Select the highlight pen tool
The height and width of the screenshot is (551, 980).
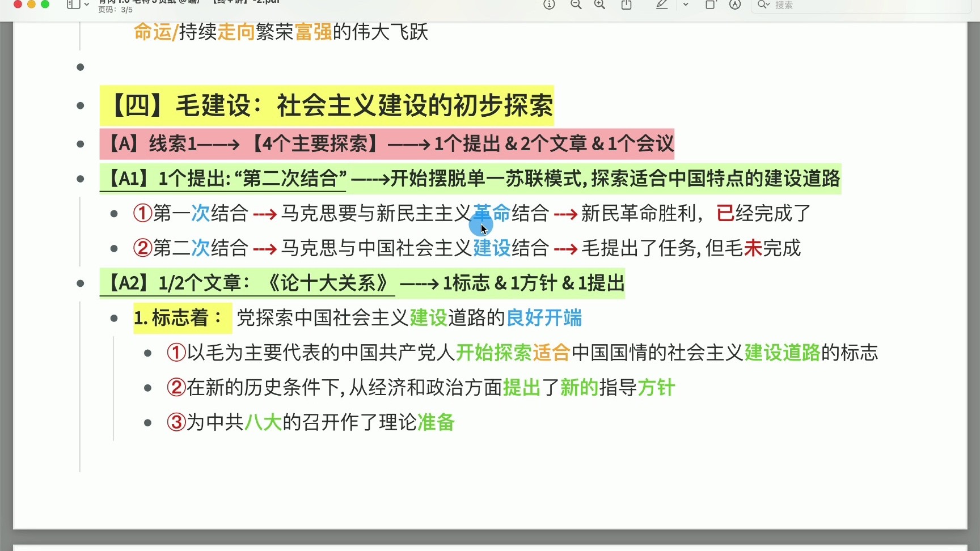pos(662,5)
